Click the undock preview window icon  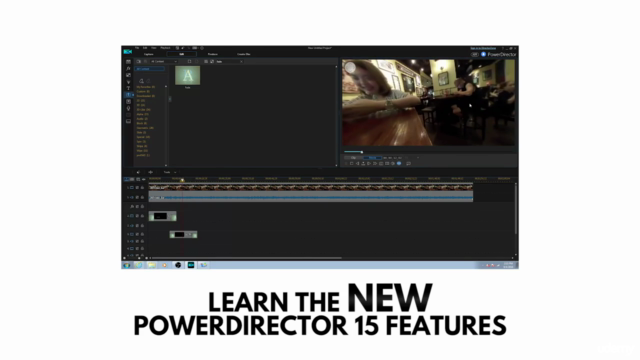tap(408, 163)
